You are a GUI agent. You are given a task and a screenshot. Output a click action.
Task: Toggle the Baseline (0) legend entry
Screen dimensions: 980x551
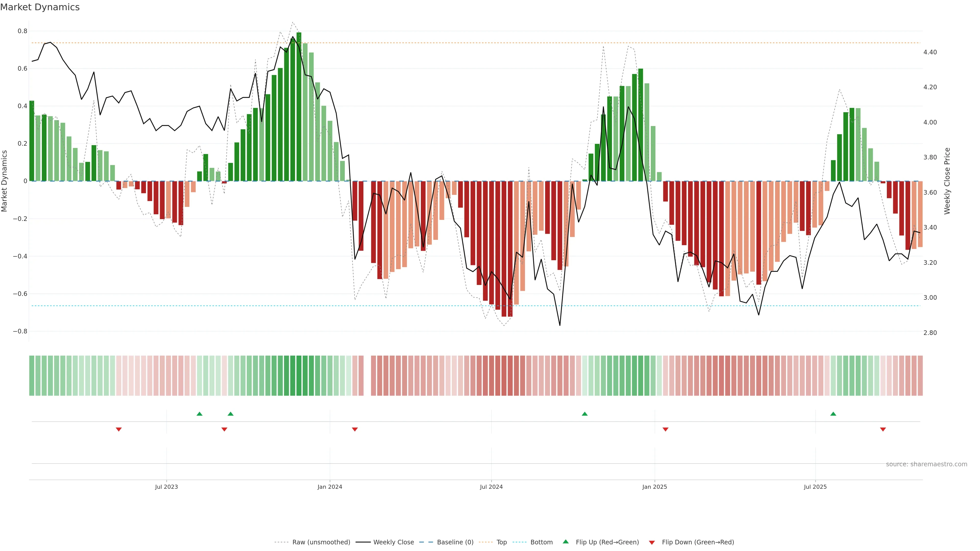coord(455,542)
